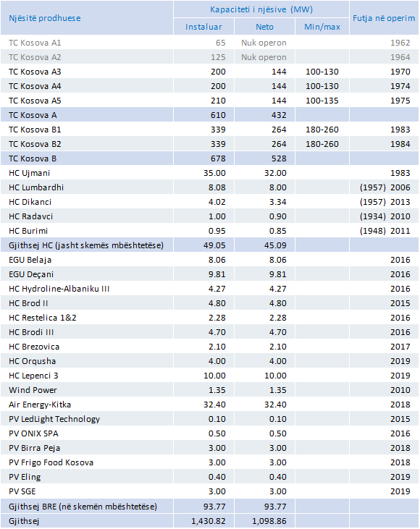The image size is (420, 529).
Task: Click 'Nuk operon' in TC Kosova A1 row
Action: (x=264, y=43)
